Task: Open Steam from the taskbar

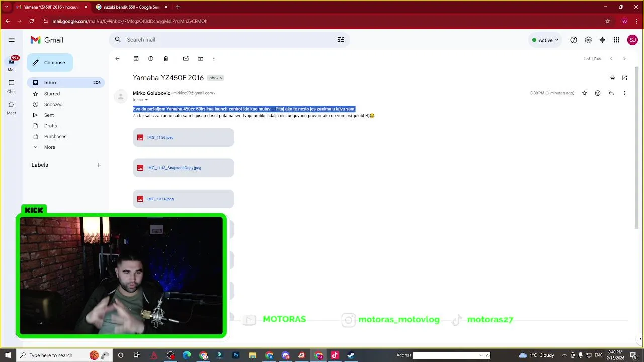Action: click(351, 355)
